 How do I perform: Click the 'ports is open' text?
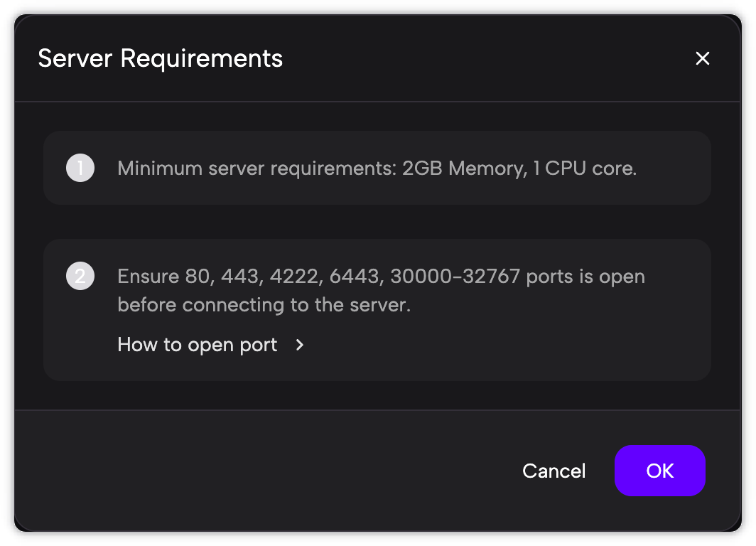[x=585, y=277]
